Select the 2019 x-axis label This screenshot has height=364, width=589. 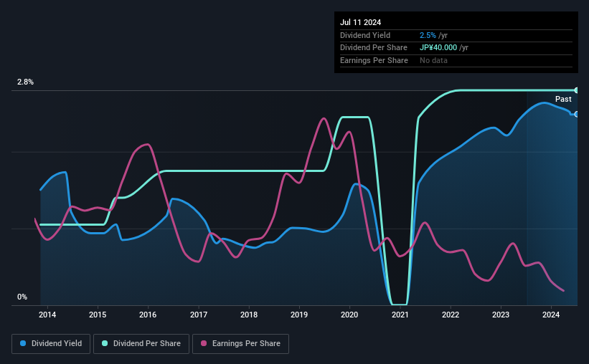(299, 315)
